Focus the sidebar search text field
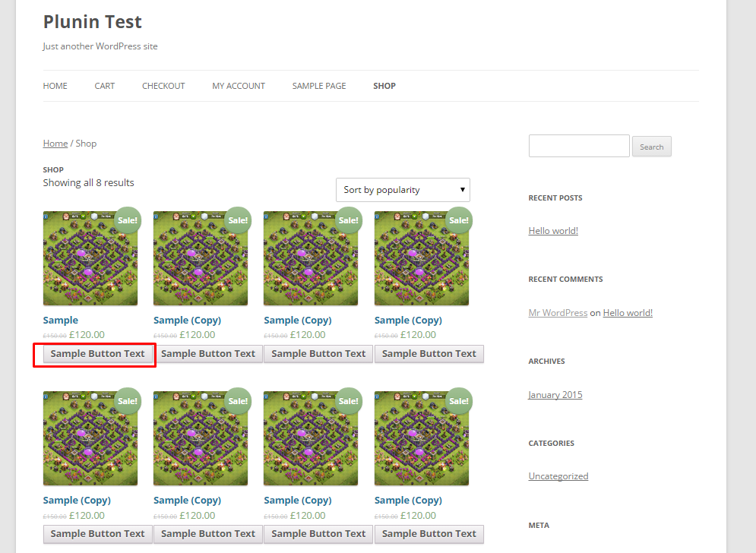This screenshot has width=756, height=553. 579,146
